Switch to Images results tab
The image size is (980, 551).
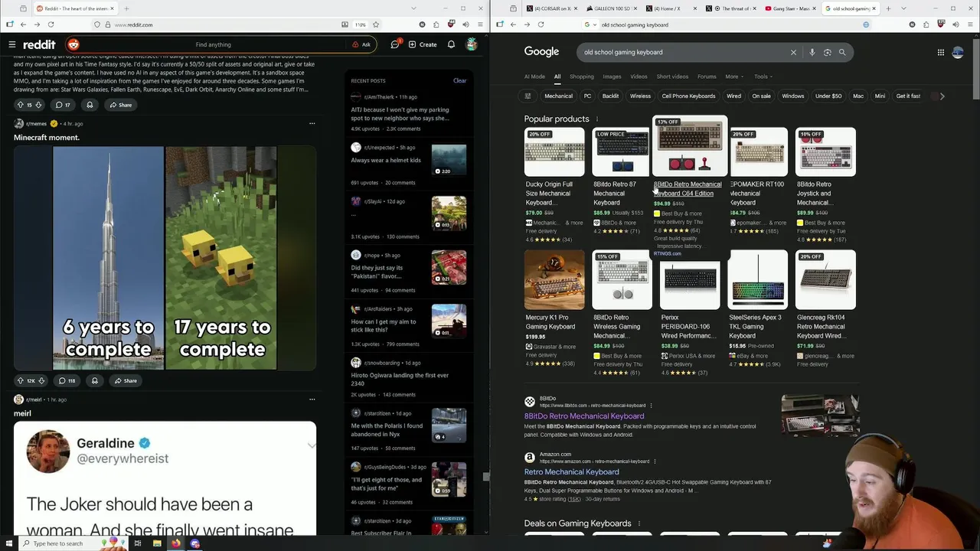tap(612, 77)
